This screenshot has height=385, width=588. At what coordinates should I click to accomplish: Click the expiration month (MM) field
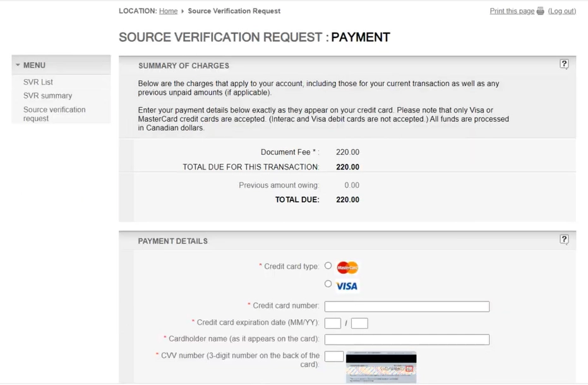point(332,324)
